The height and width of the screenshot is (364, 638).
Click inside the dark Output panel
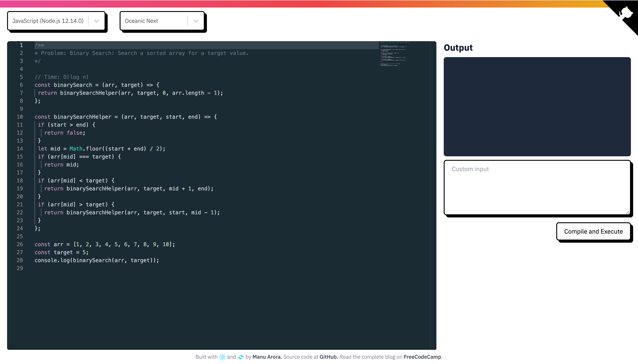tap(537, 106)
